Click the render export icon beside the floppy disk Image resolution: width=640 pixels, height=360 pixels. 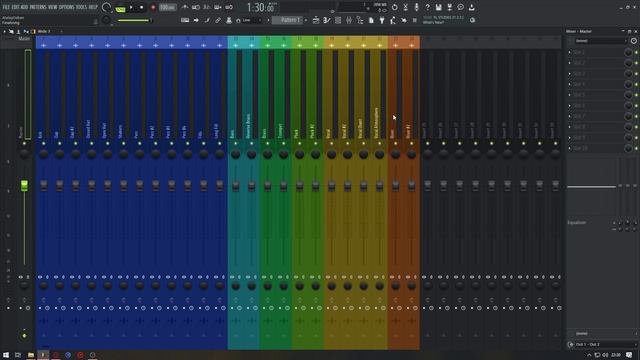click(x=449, y=7)
